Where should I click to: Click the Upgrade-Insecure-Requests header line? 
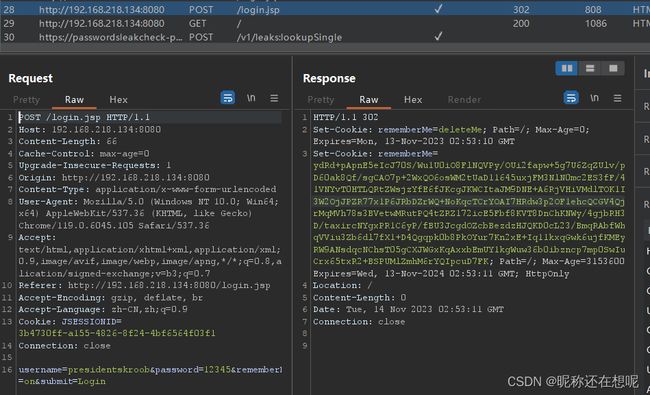95,165
